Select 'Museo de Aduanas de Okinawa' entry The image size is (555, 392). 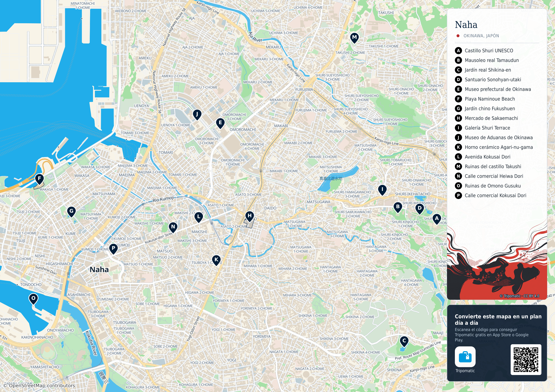(494, 138)
